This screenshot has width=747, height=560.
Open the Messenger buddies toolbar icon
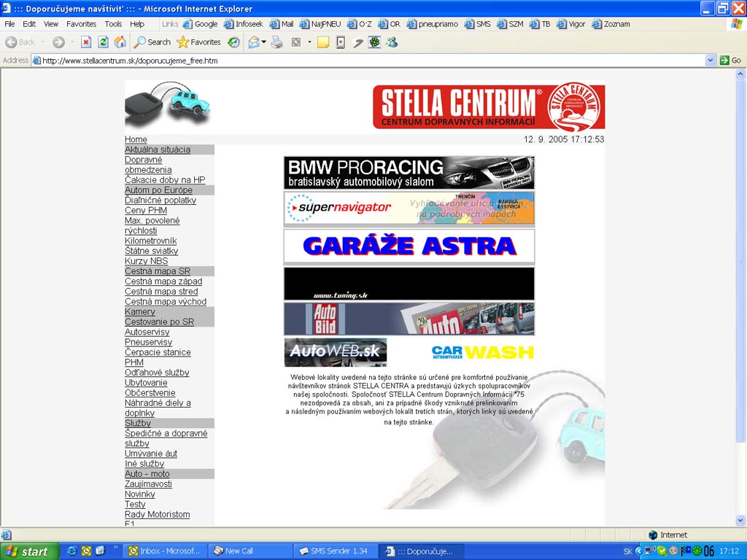[392, 42]
